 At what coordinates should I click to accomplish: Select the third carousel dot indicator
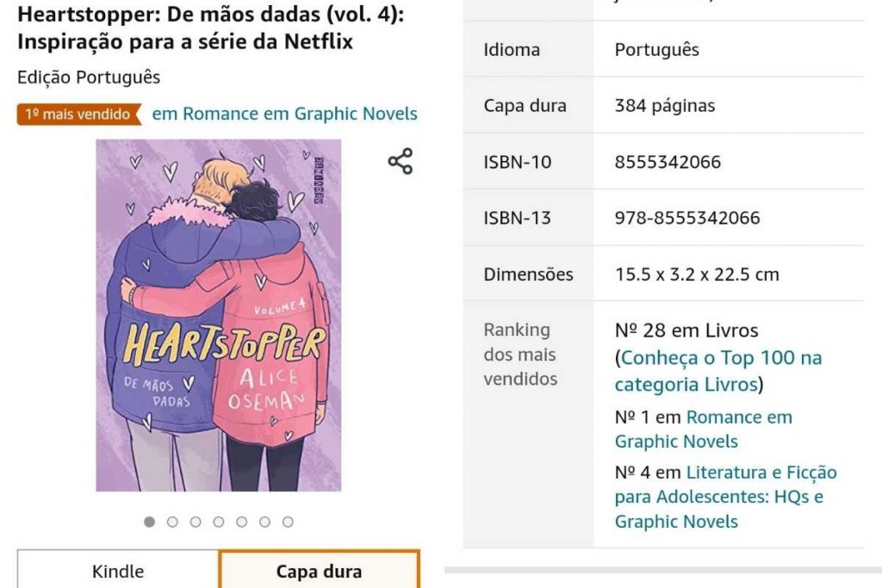[196, 522]
